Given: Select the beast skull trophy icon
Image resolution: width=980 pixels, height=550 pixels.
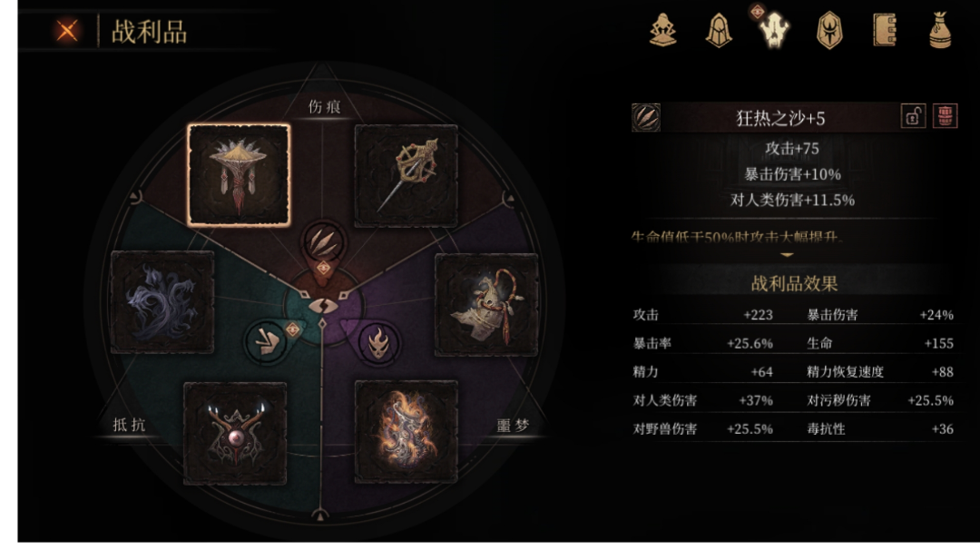Looking at the screenshot, I should [x=774, y=30].
